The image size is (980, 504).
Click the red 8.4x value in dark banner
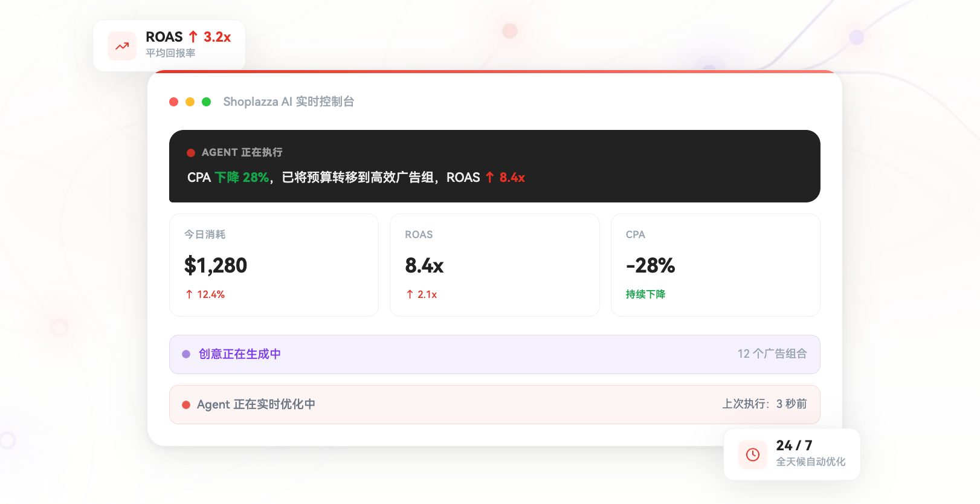(512, 177)
